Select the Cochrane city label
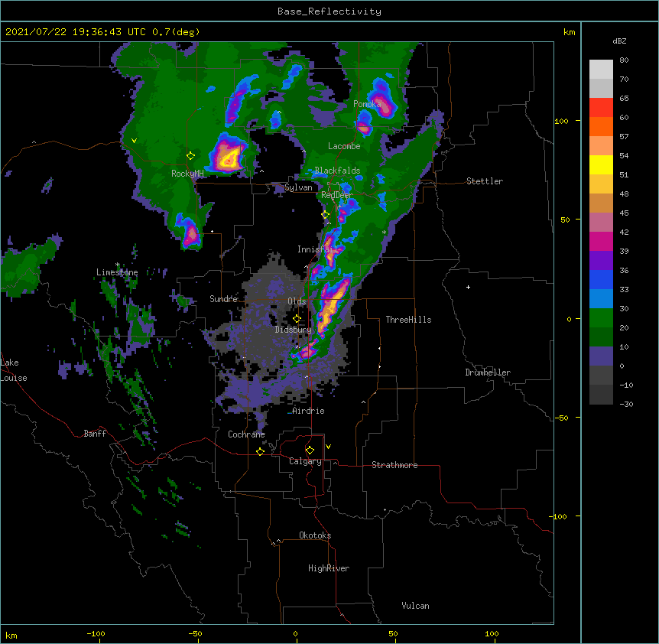This screenshot has width=659, height=644. [246, 434]
